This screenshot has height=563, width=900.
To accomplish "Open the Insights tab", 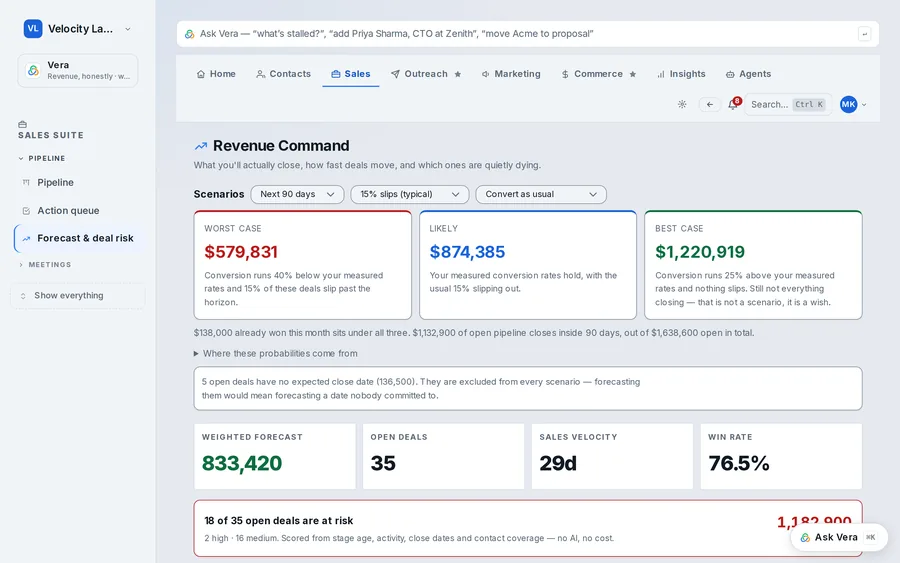I will (x=681, y=74).
